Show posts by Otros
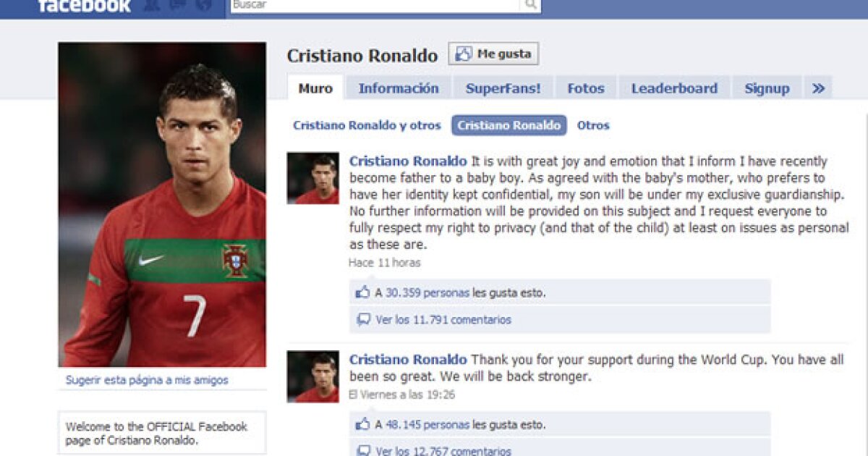The height and width of the screenshot is (456, 868). (x=593, y=125)
